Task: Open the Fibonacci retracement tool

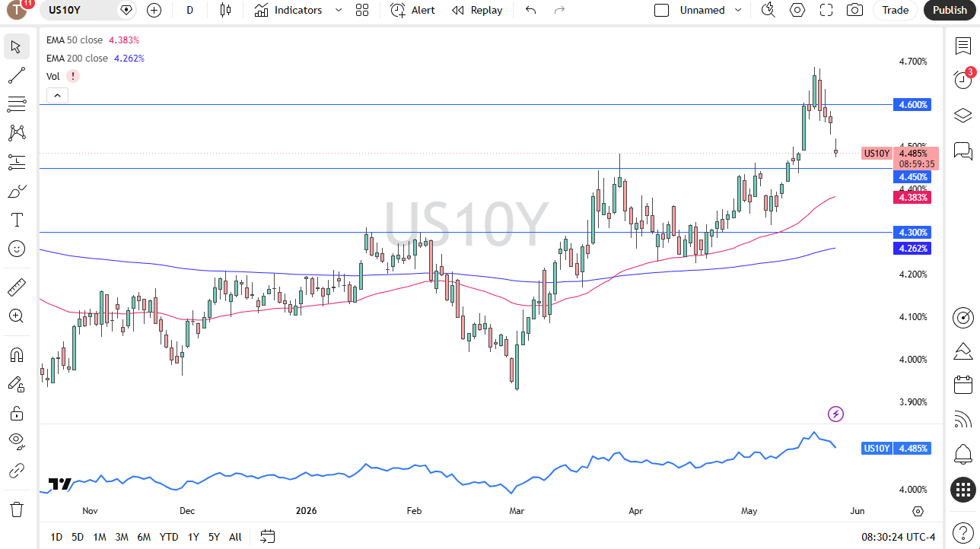Action: [x=17, y=104]
